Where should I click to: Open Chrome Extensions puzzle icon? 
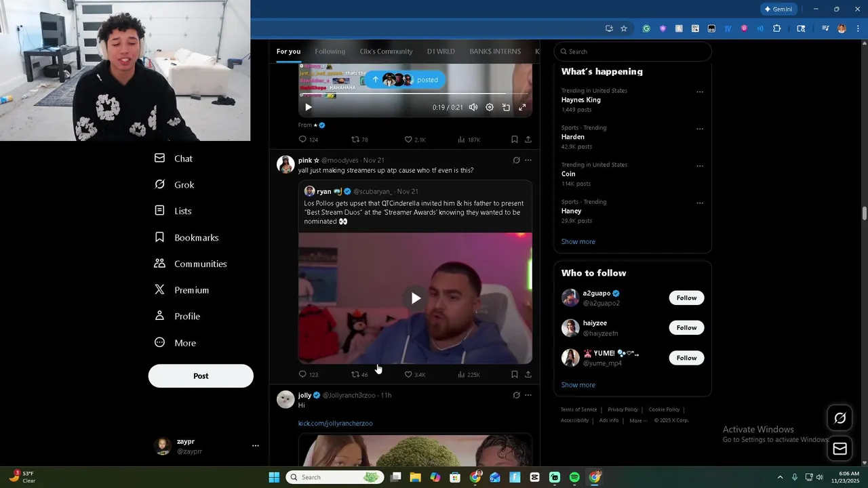(x=777, y=28)
